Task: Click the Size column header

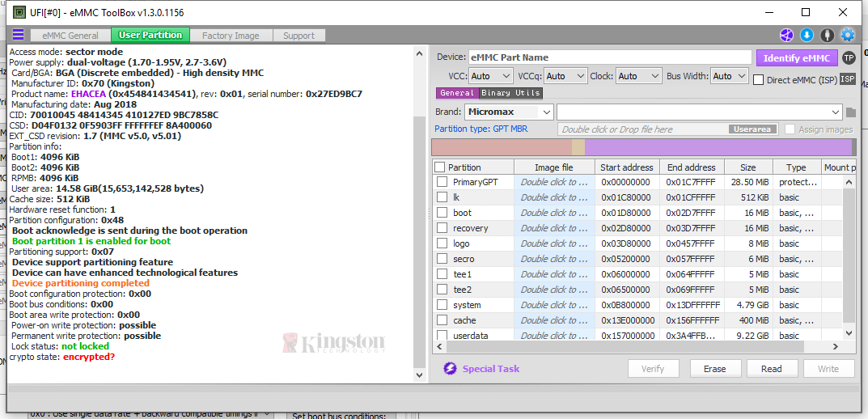Action: click(x=748, y=167)
